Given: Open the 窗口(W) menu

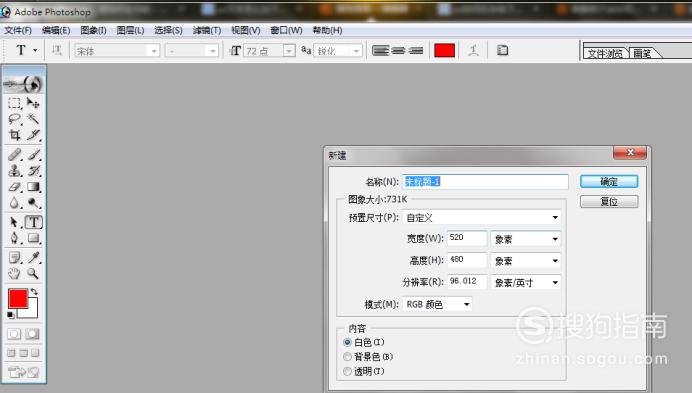Looking at the screenshot, I should click(x=286, y=30).
